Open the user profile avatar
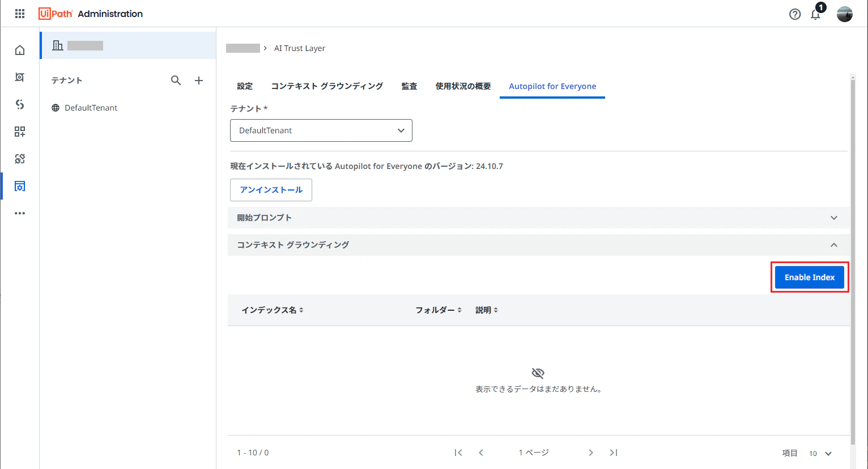The width and height of the screenshot is (868, 469). click(845, 14)
